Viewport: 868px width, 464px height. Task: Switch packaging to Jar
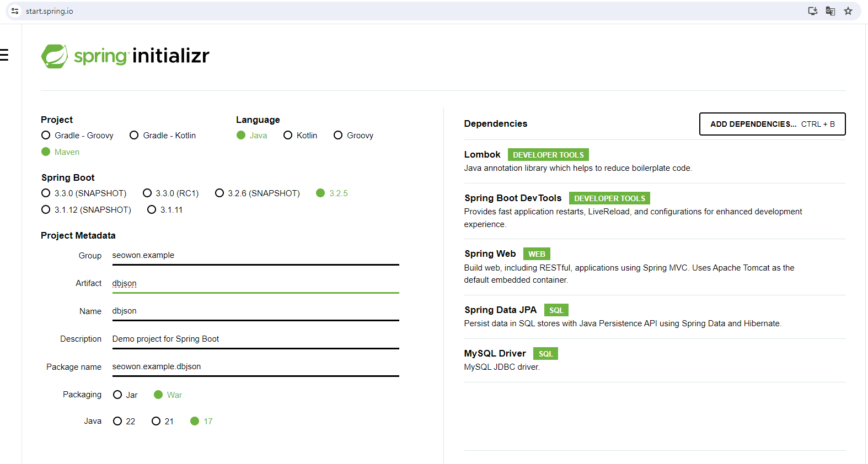(x=117, y=395)
